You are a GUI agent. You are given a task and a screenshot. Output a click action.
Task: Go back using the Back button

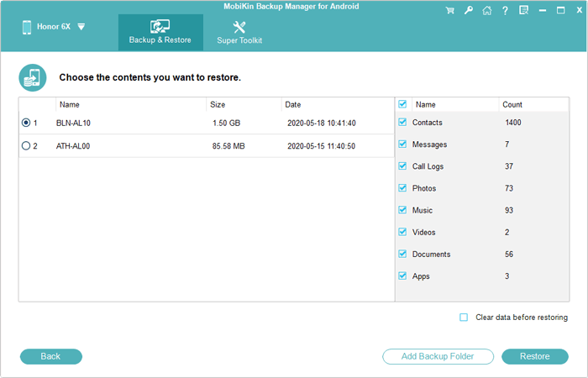pyautogui.click(x=50, y=356)
